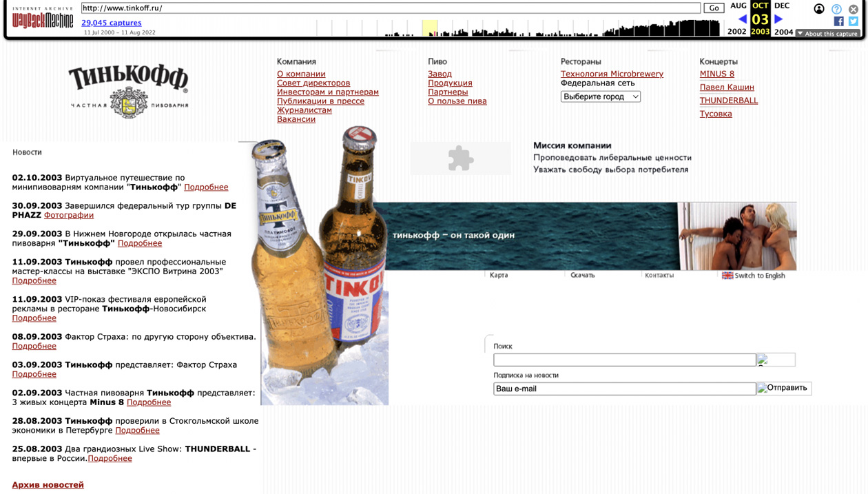This screenshot has height=494, width=868.
Task: Click the Поиск search text field
Action: [x=625, y=360]
